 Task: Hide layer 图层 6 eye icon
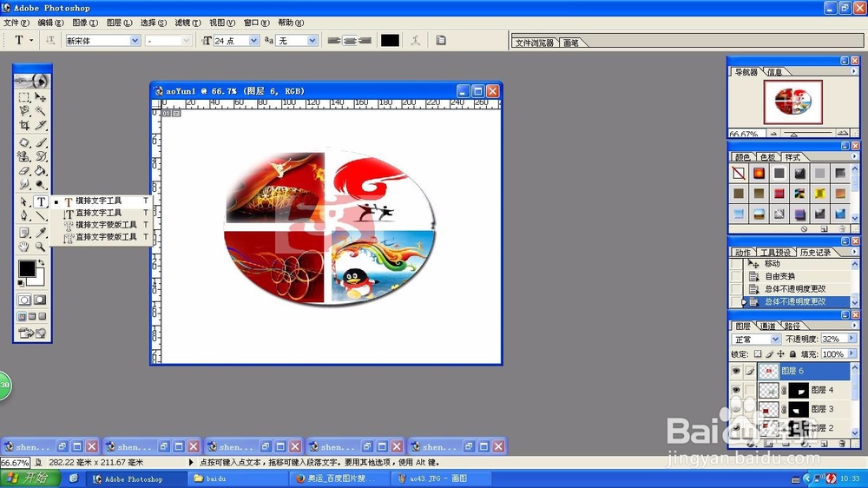[x=736, y=371]
